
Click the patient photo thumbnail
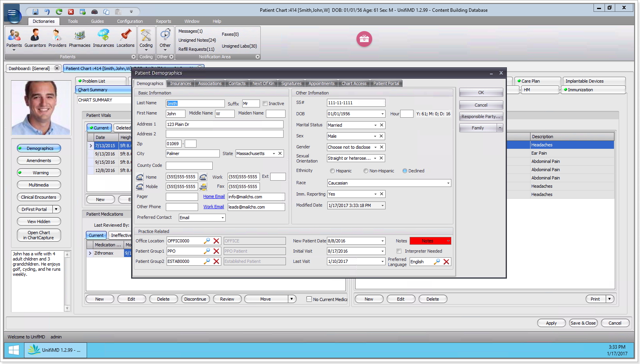point(41,108)
